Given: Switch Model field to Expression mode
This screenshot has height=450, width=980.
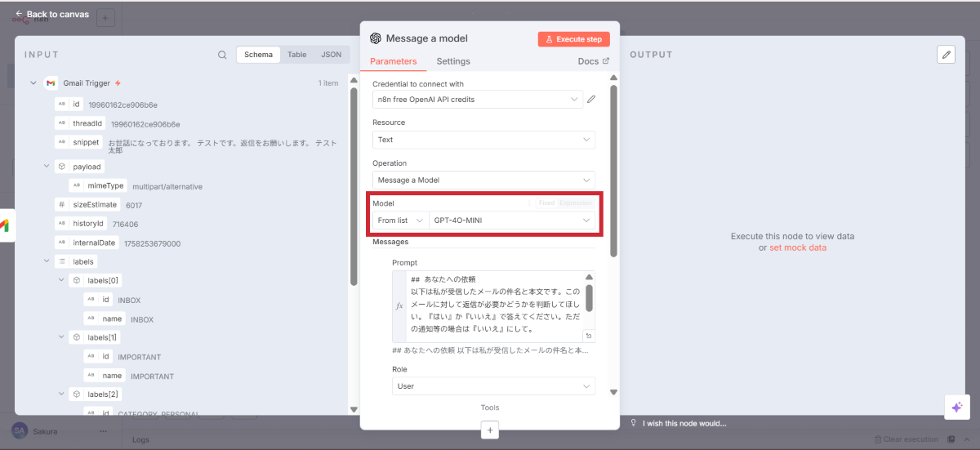Looking at the screenshot, I should (575, 203).
